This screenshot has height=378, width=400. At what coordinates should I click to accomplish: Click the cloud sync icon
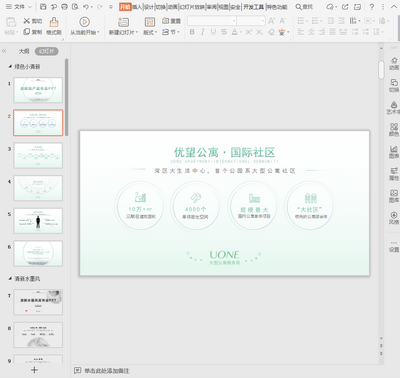tap(331, 7)
